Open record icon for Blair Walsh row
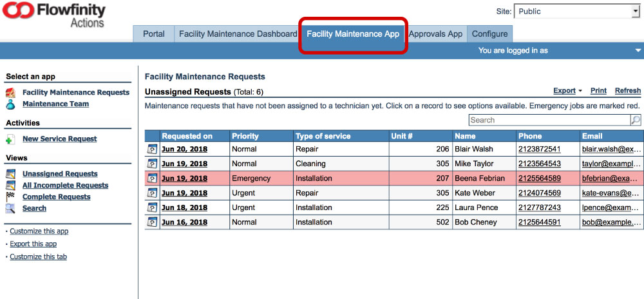This screenshot has width=644, height=299. [x=152, y=149]
